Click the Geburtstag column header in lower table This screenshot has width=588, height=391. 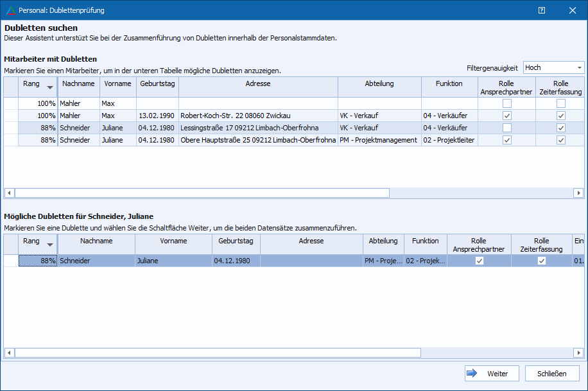point(236,241)
